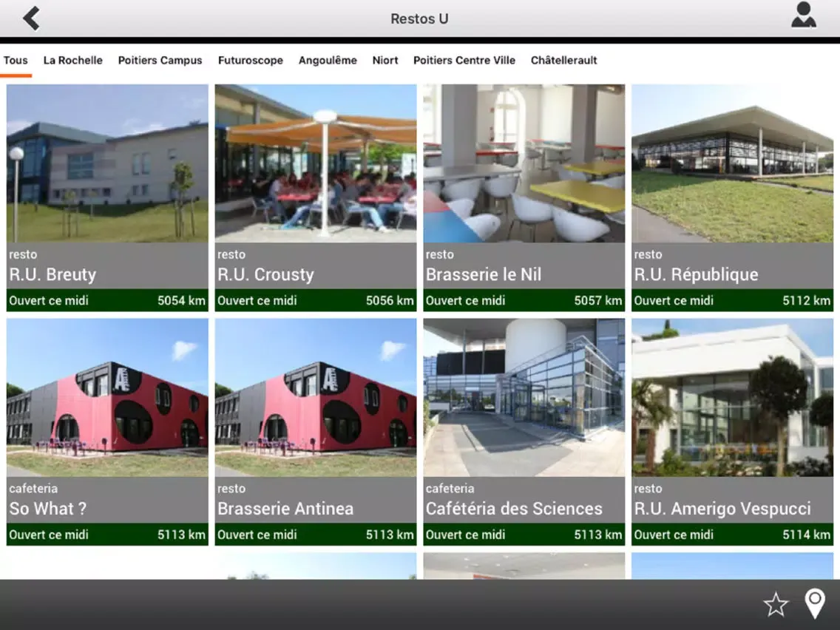
Task: Open the R.U. République building photo
Action: point(732,163)
